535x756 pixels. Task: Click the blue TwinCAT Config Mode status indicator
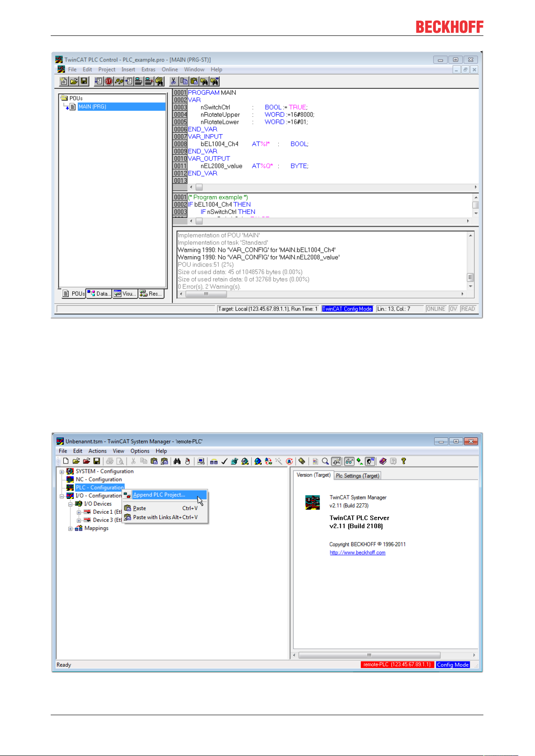(347, 309)
